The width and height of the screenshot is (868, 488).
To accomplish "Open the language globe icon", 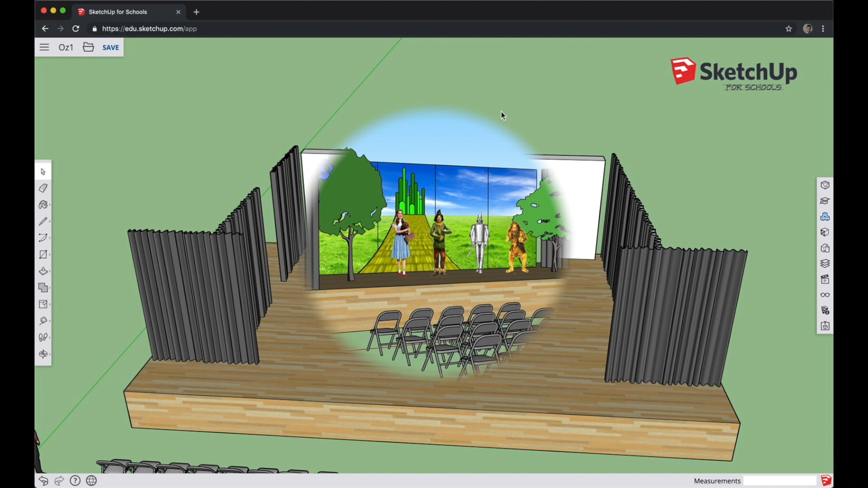I will 91,481.
